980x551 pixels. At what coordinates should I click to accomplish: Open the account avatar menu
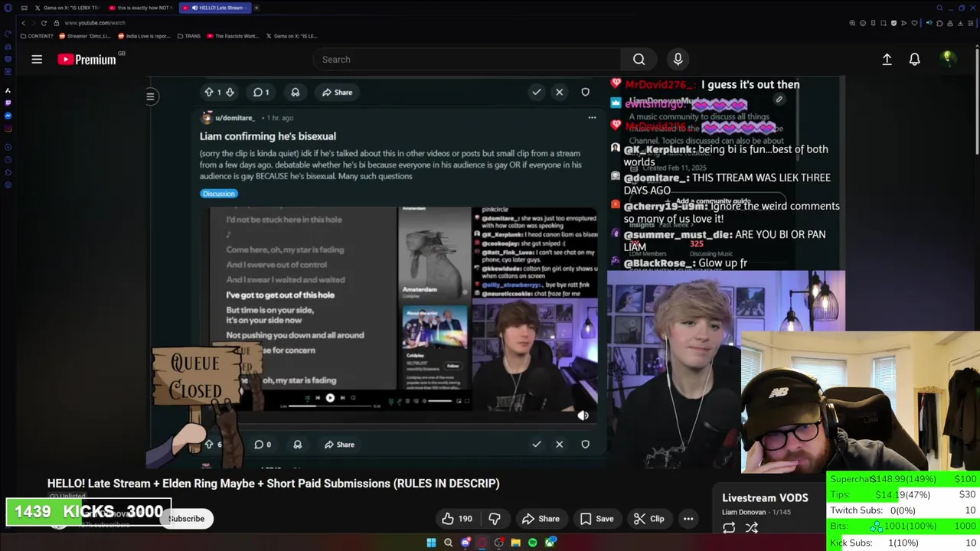[948, 59]
